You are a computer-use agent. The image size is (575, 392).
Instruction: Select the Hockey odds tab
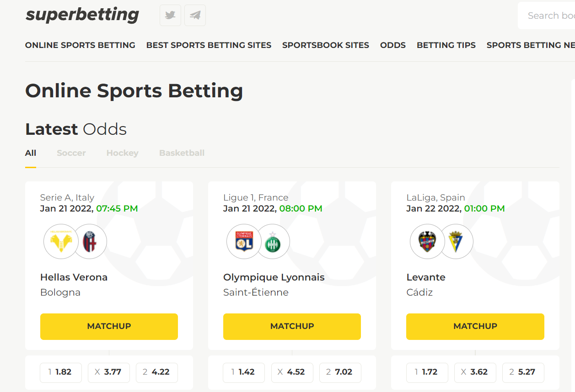click(x=122, y=153)
